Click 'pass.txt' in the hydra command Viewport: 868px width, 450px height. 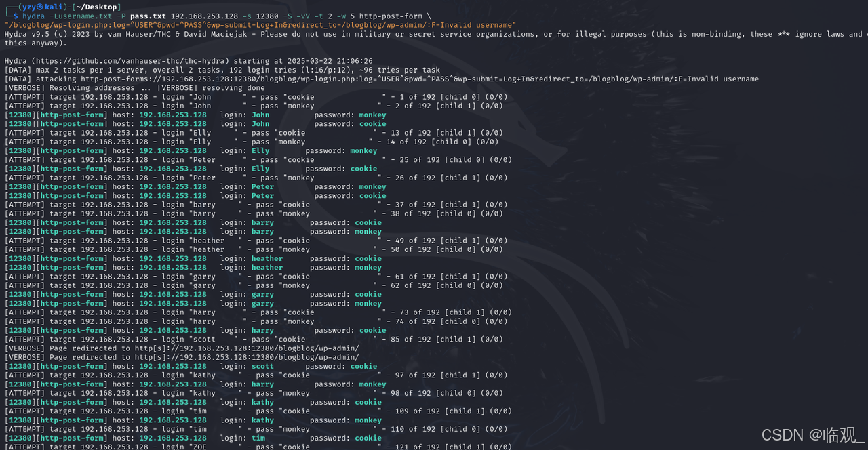148,16
